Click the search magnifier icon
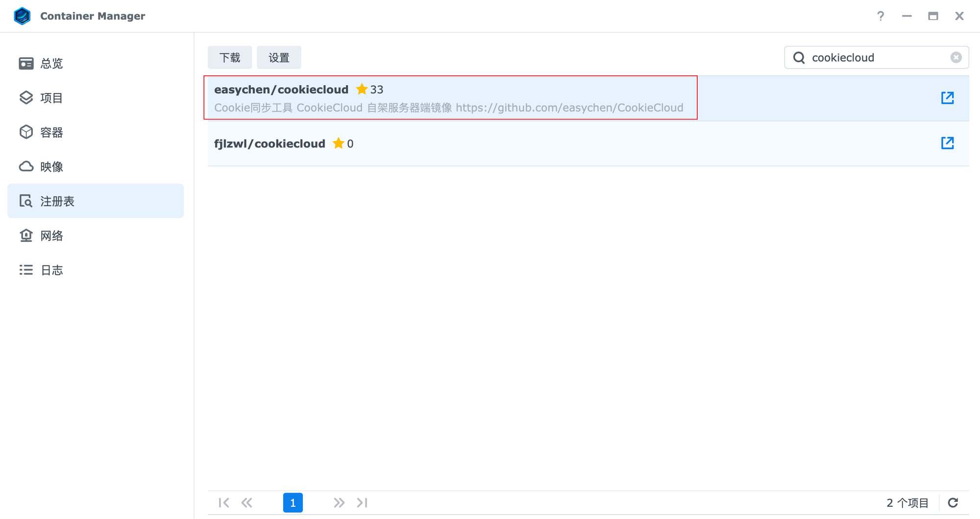The height and width of the screenshot is (519, 980). pyautogui.click(x=799, y=58)
